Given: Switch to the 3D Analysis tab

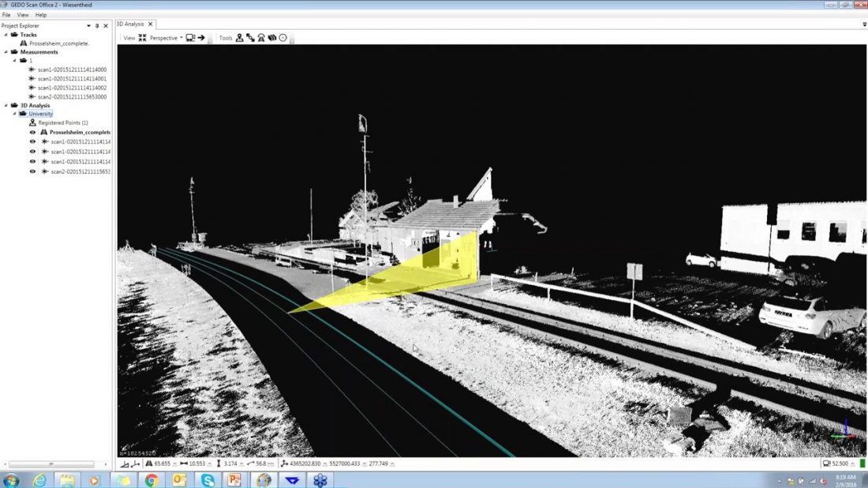Looking at the screenshot, I should 131,24.
